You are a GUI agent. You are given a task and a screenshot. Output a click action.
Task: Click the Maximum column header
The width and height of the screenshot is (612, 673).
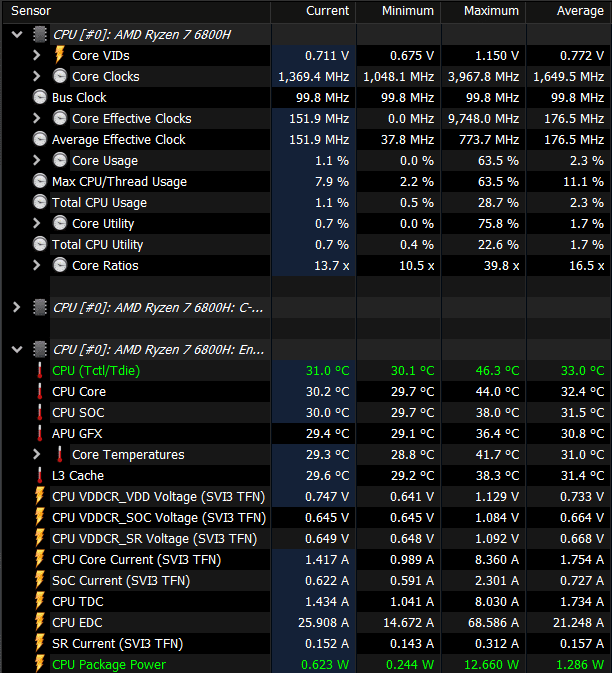[483, 11]
